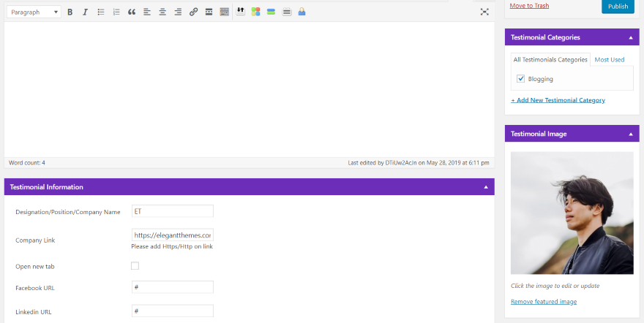644x323 pixels.
Task: Apply blockquote formatting
Action: point(132,12)
